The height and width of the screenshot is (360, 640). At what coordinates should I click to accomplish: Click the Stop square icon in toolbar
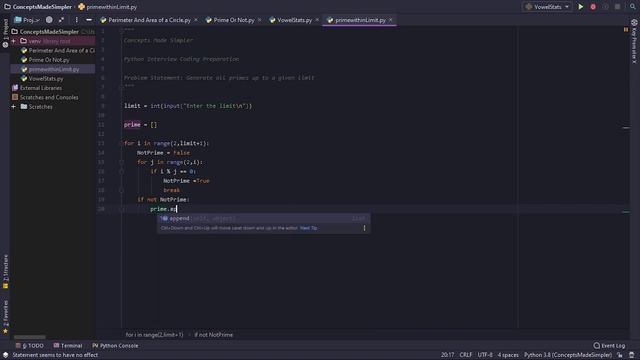coord(618,7)
